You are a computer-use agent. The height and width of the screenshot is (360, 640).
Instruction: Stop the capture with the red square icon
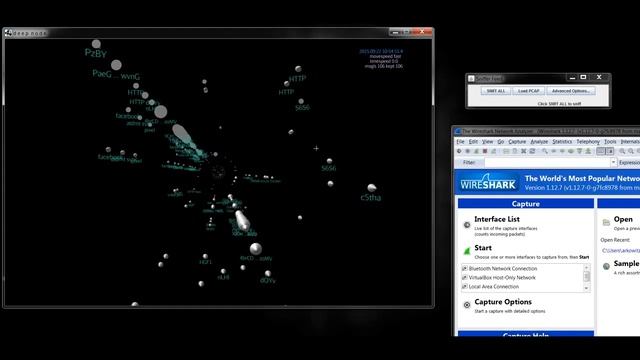[485, 151]
